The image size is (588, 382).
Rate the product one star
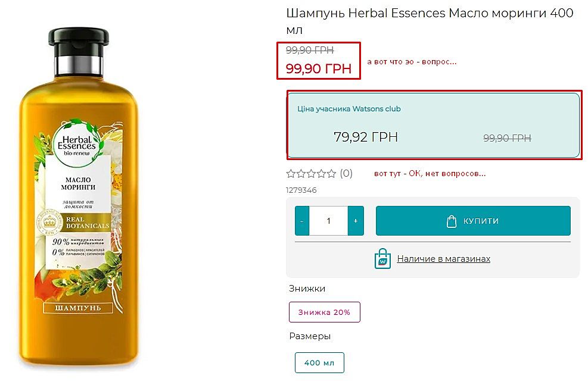tap(291, 174)
